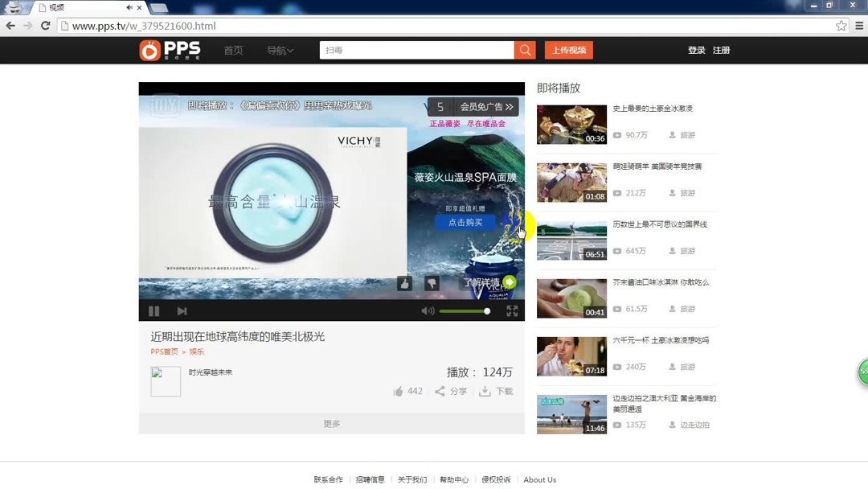The height and width of the screenshot is (489, 868).
Task: Click the thumbs-down icon on the ad
Action: tap(432, 283)
